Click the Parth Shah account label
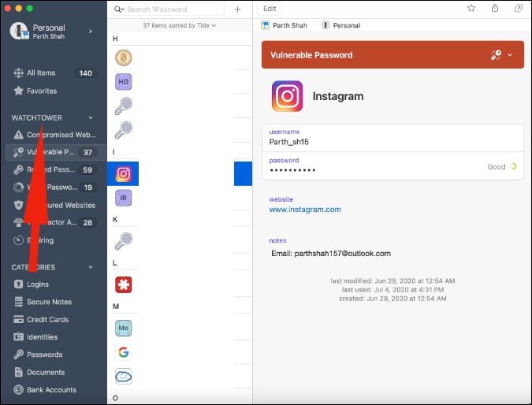This screenshot has width=532, height=405. pyautogui.click(x=284, y=25)
